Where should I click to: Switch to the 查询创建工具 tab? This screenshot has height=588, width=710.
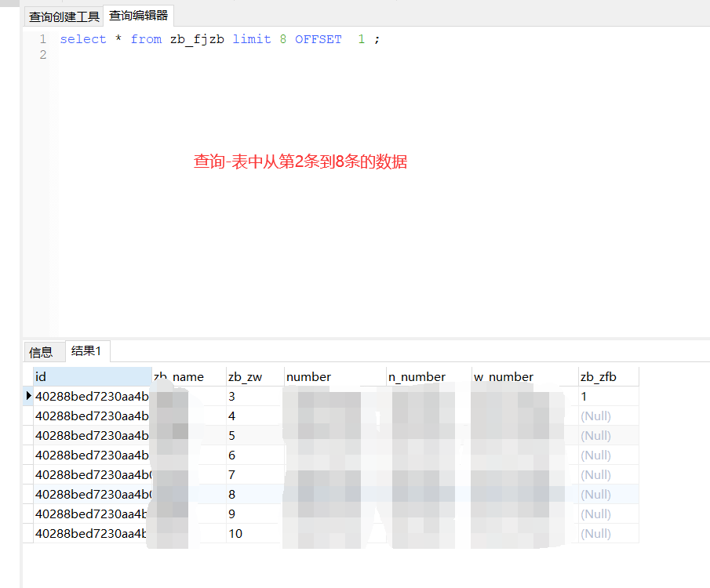[x=64, y=16]
